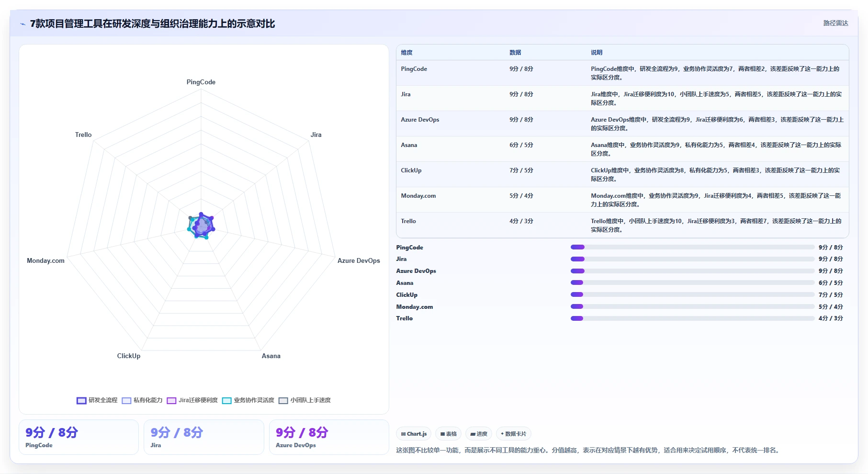Select the Monday.com axis label on radar
The image size is (868, 474).
[45, 261]
